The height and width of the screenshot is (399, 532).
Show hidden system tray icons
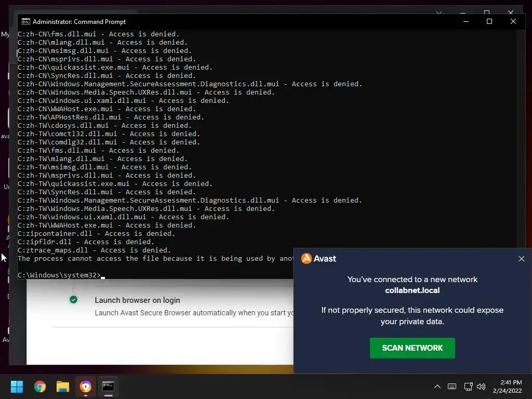click(x=437, y=387)
